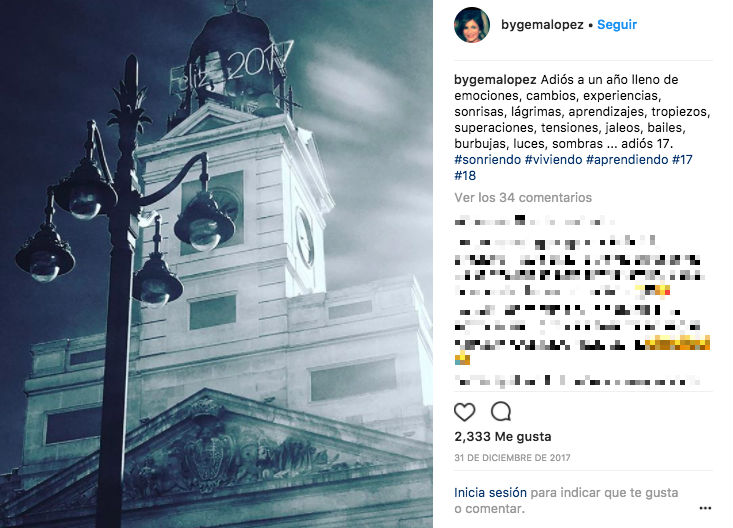Image resolution: width=733 pixels, height=528 pixels.
Task: Click the first pixelated comment line
Action: 534,220
